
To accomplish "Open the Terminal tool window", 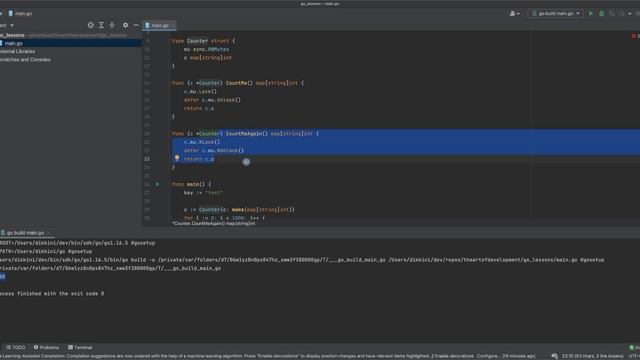I will click(x=80, y=347).
